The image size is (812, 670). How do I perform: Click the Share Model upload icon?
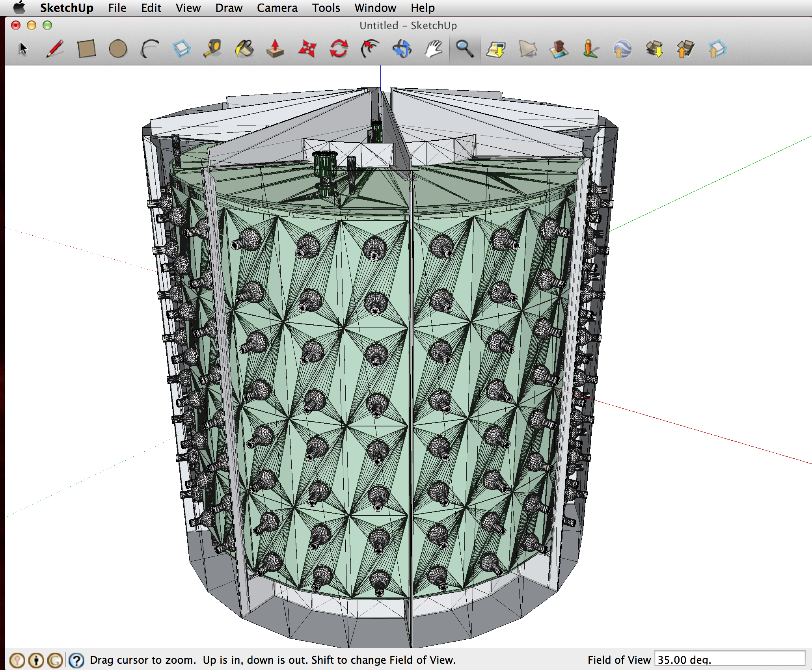click(685, 49)
